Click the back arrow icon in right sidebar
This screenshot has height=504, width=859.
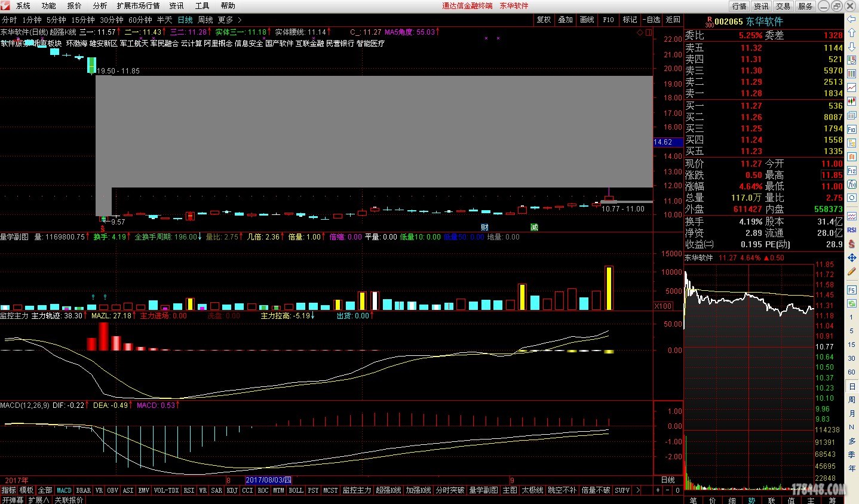852,20
